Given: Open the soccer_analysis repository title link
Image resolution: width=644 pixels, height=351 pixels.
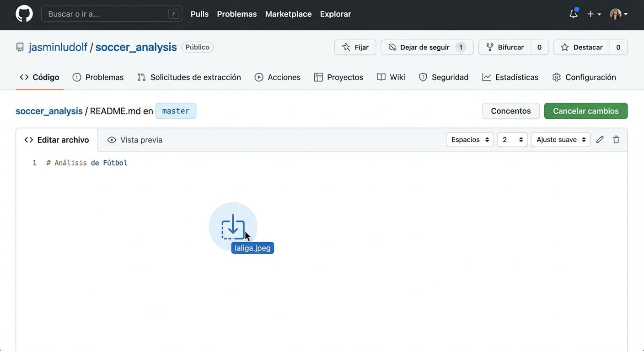Looking at the screenshot, I should pyautogui.click(x=136, y=47).
